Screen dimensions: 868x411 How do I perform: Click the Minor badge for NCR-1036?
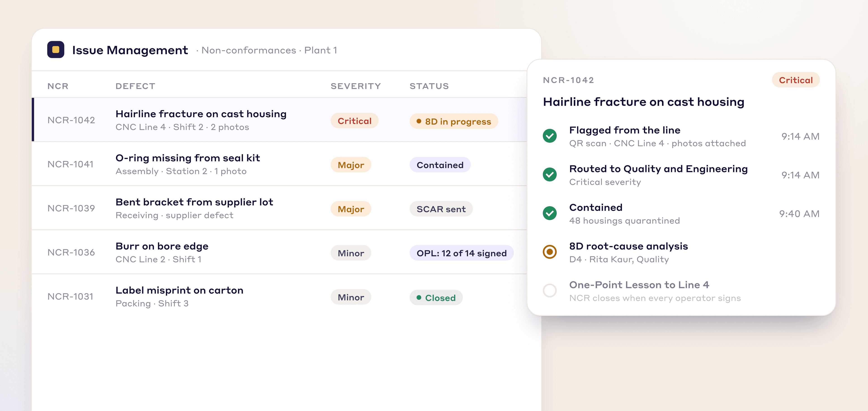tap(351, 253)
